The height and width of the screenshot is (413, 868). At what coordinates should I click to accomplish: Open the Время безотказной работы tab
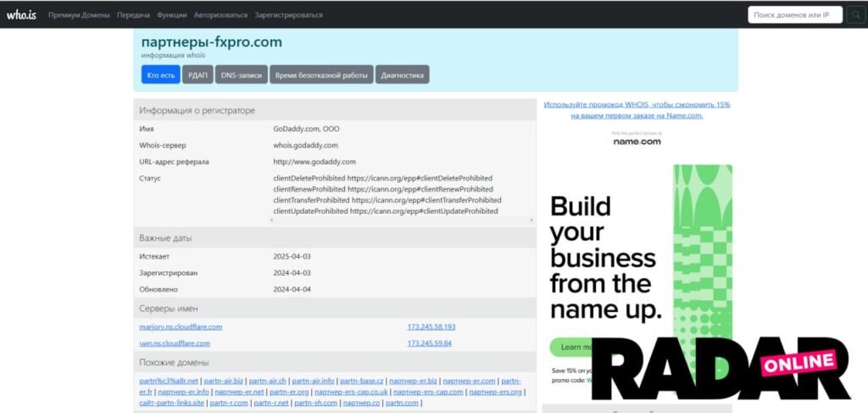coord(321,75)
